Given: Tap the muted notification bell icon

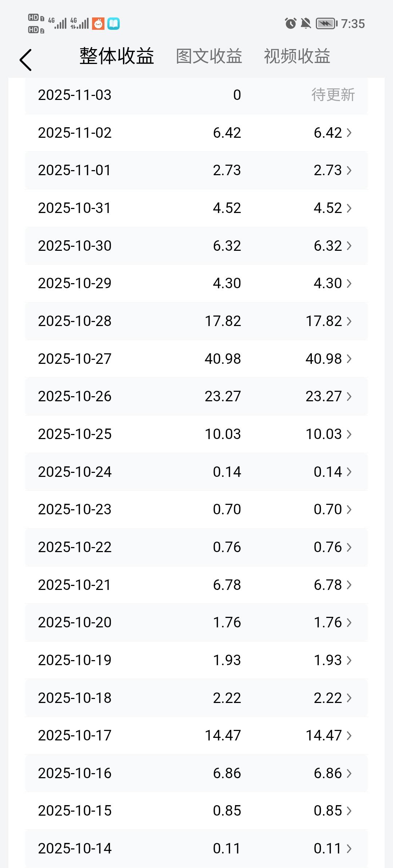Looking at the screenshot, I should [306, 24].
